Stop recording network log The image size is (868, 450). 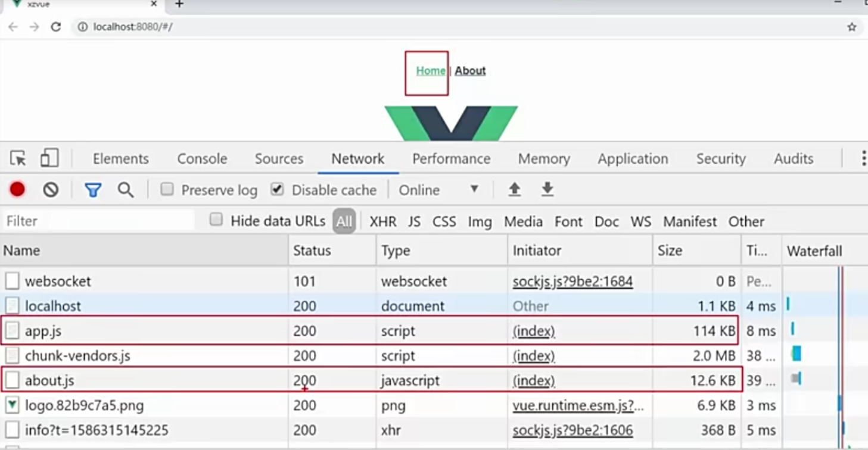click(17, 189)
